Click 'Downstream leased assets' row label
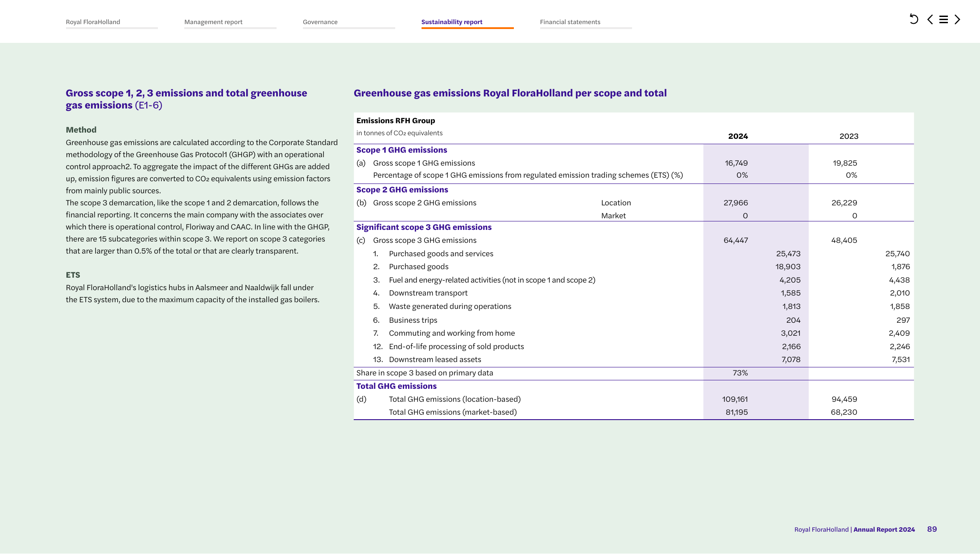 (434, 359)
